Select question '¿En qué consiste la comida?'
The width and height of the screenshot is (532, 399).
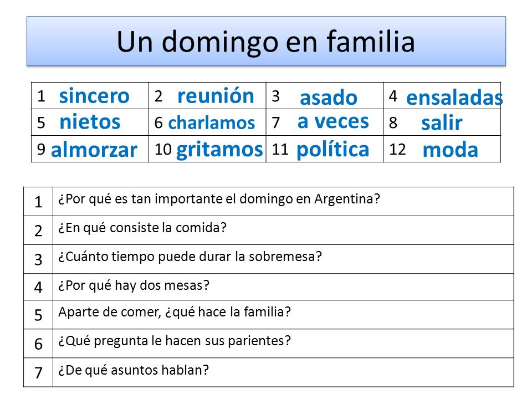coord(142,228)
